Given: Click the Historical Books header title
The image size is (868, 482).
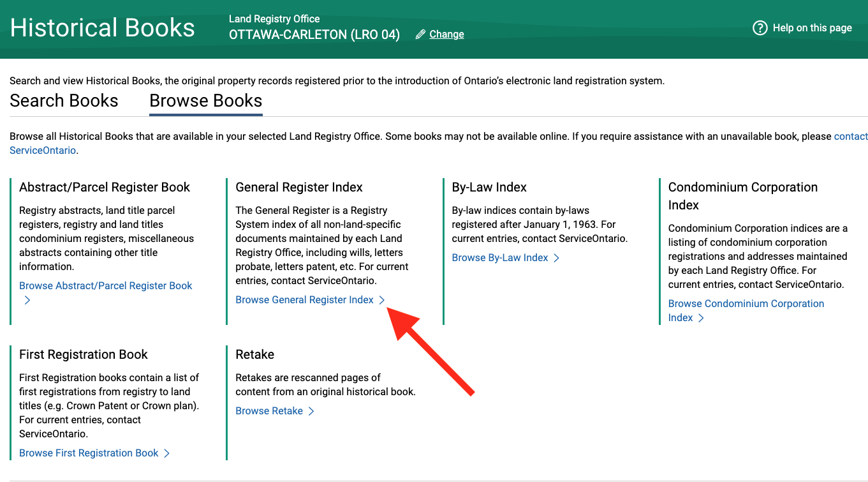Looking at the screenshot, I should click(x=103, y=28).
